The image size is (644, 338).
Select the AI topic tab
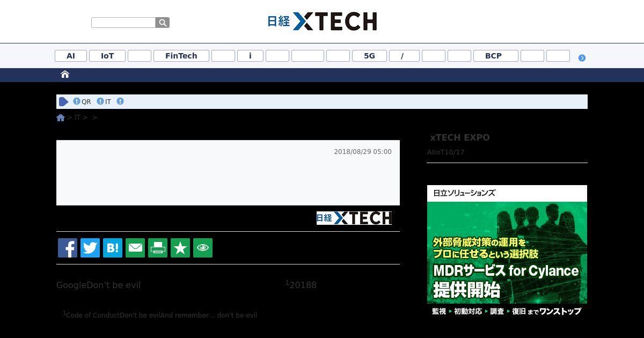click(71, 56)
